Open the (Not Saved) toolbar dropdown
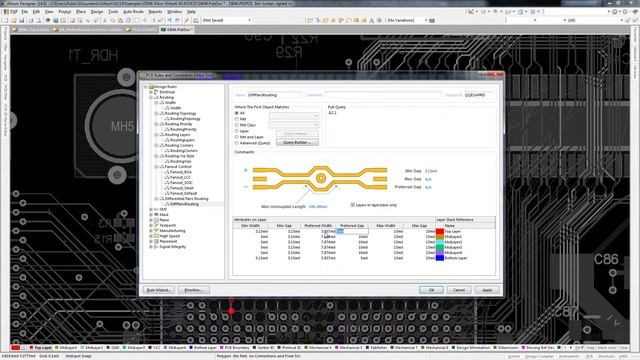The height and width of the screenshot is (360, 640). click(x=249, y=20)
